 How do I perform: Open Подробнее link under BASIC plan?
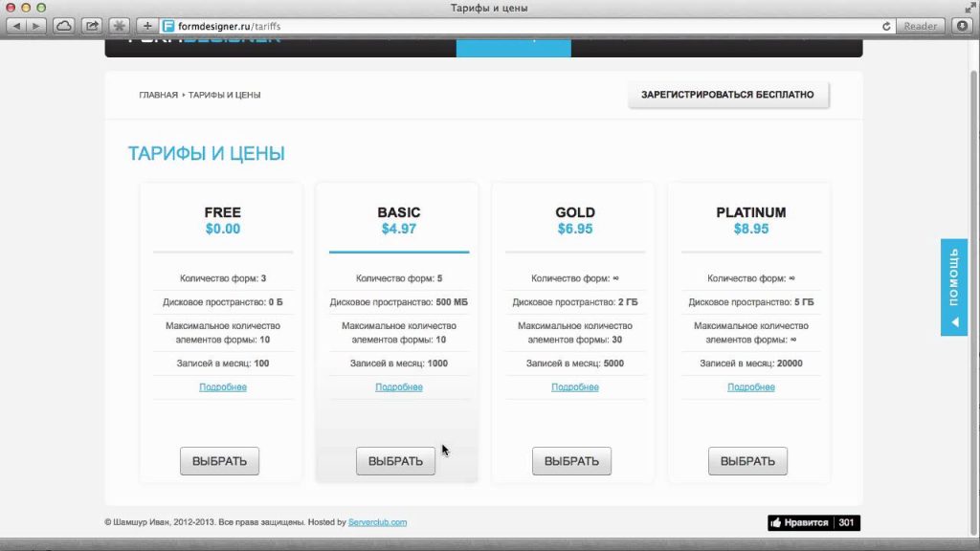click(399, 387)
